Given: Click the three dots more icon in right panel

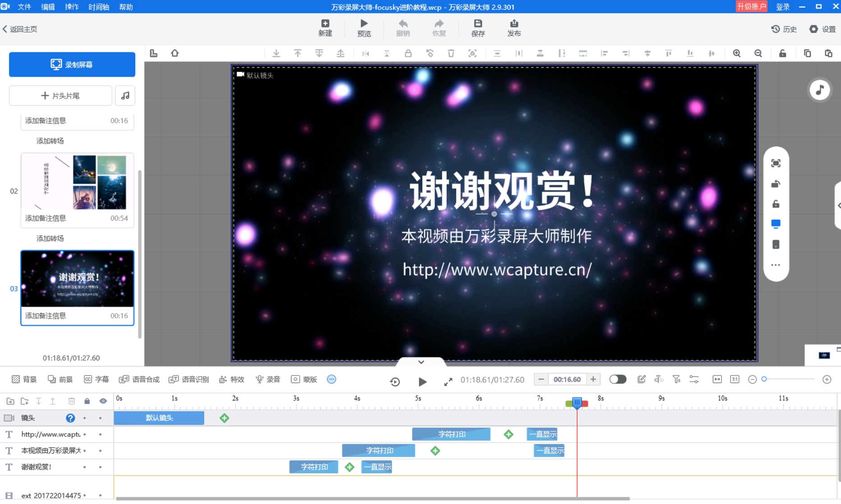Looking at the screenshot, I should click(x=776, y=265).
